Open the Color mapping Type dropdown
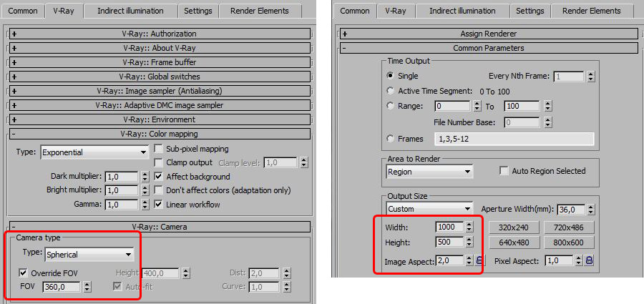Viewport: 644px width, 304px height. 94,152
